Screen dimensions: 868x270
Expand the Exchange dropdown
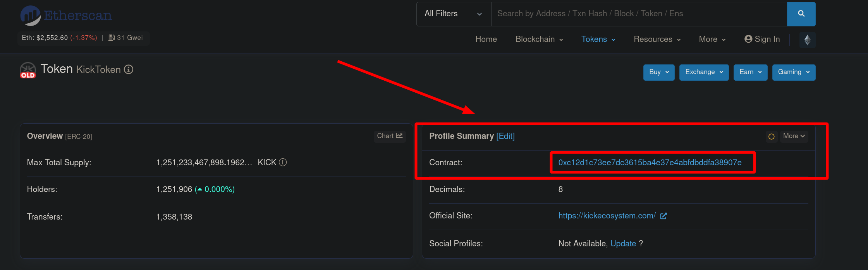(704, 72)
